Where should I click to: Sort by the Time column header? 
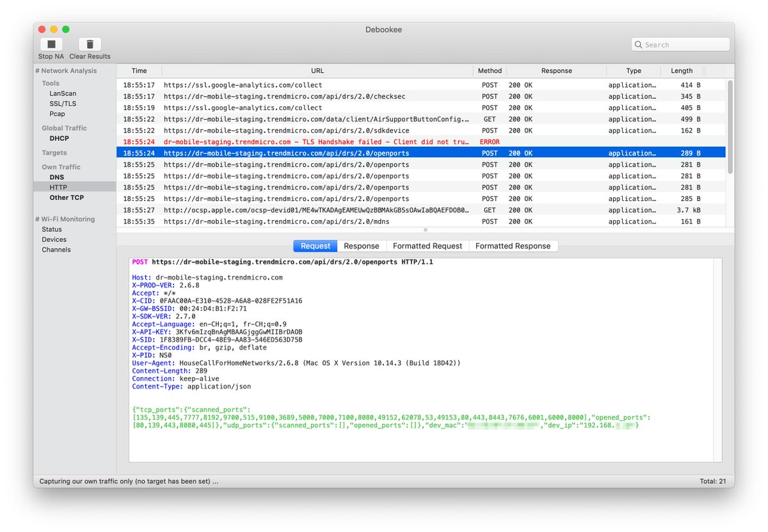coord(139,70)
